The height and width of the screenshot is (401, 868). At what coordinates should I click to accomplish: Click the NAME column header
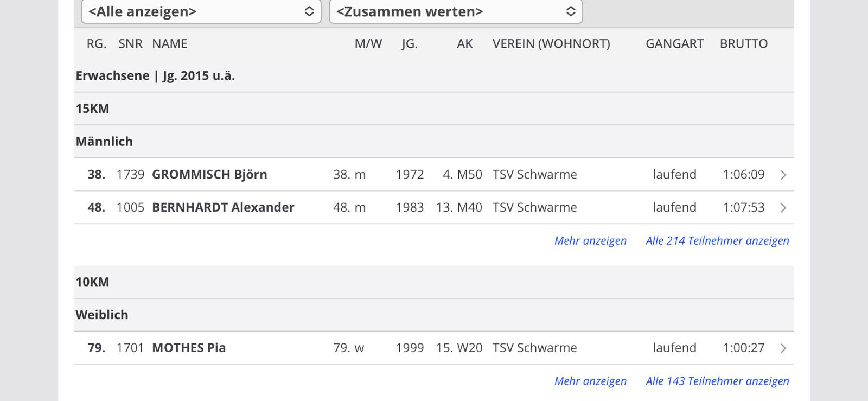(x=170, y=44)
